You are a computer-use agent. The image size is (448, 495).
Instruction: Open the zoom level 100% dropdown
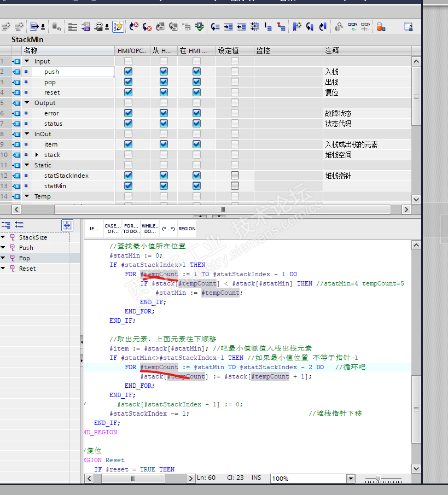coord(351,479)
